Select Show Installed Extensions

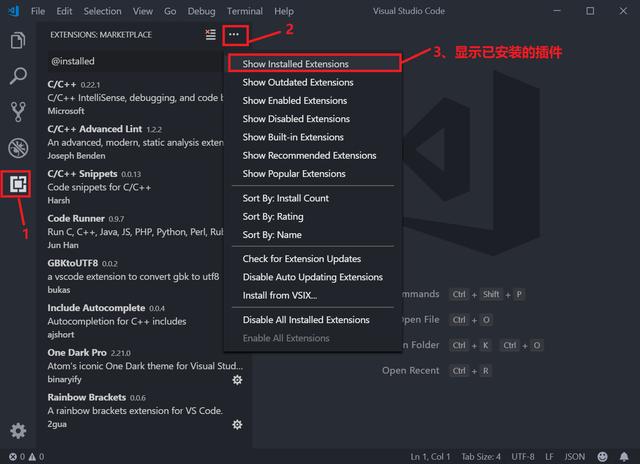pyautogui.click(x=313, y=64)
